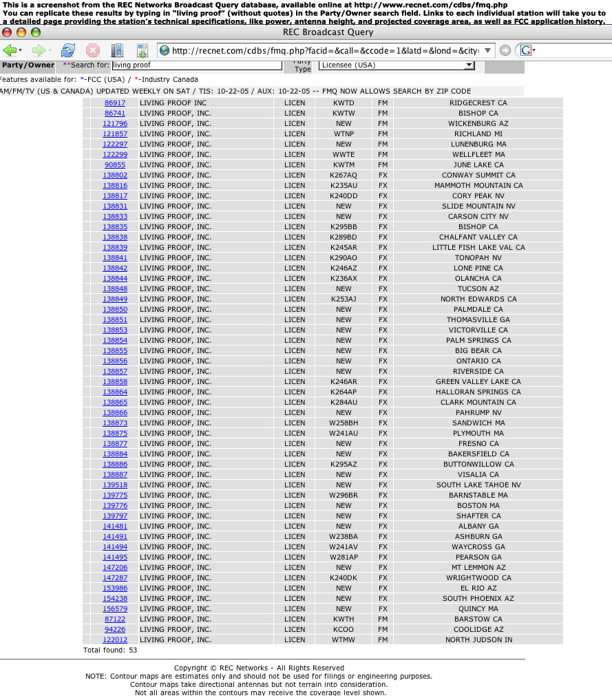Image resolution: width=612 pixels, height=700 pixels.
Task: Open facility link 147206 Mt Lemmon AZ
Action: coord(115,568)
